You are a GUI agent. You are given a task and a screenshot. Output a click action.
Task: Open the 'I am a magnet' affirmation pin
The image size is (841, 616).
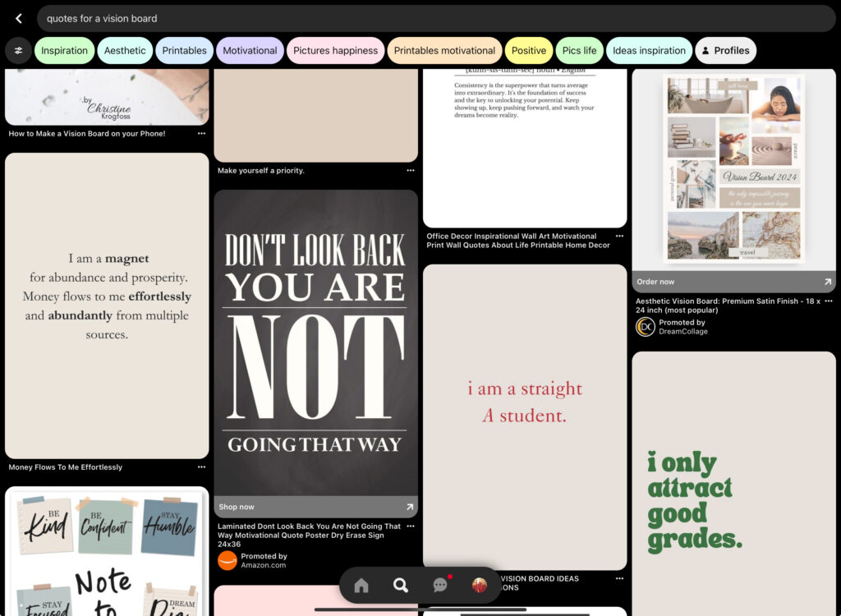(107, 306)
